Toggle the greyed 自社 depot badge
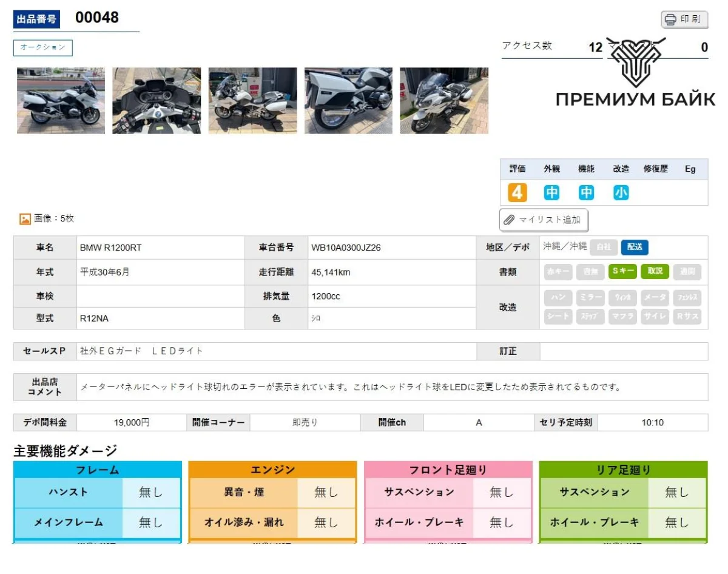The height and width of the screenshot is (574, 728). tap(604, 247)
